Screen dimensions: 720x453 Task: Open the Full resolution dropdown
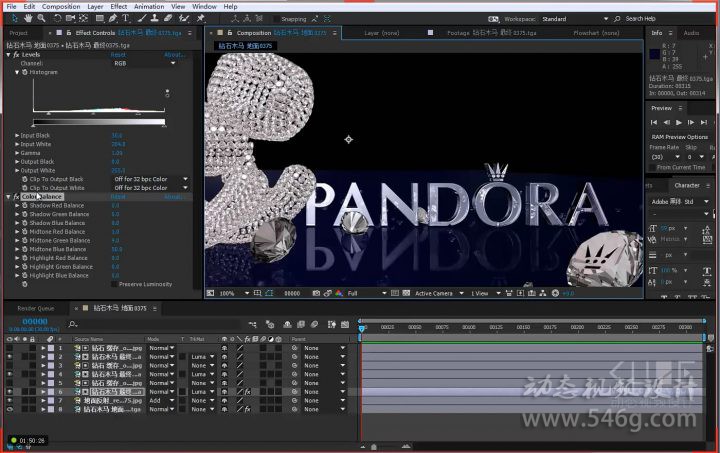(x=366, y=293)
